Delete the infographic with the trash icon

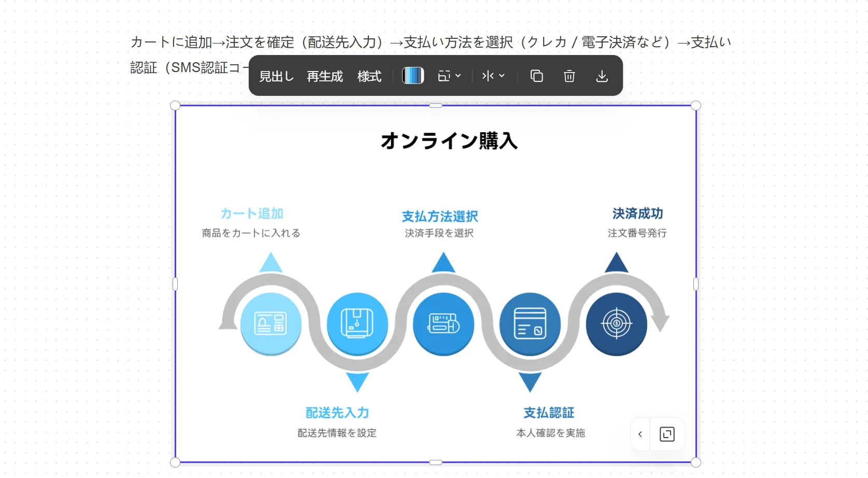[569, 76]
